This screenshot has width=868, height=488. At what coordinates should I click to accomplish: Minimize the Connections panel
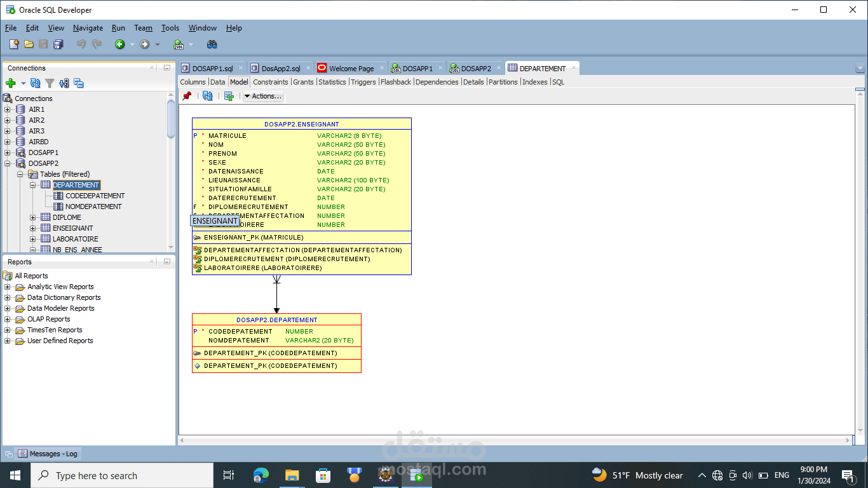pyautogui.click(x=167, y=68)
